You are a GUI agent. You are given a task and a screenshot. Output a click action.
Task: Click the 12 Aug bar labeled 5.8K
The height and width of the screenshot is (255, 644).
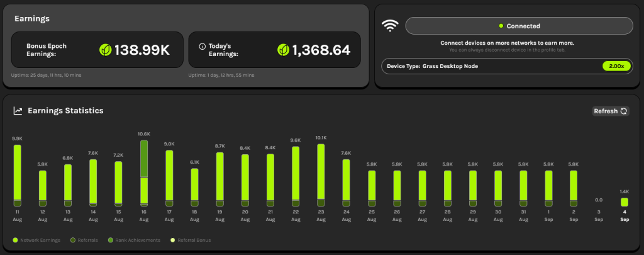43,188
